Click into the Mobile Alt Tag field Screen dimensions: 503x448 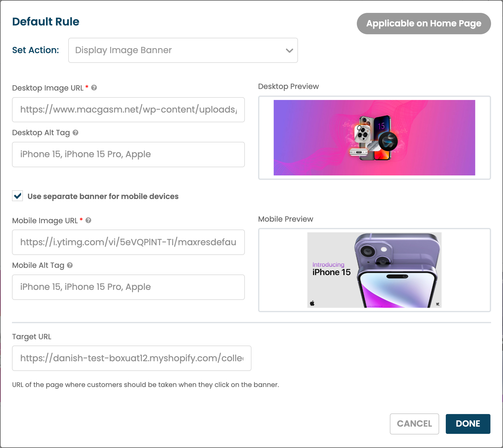[x=128, y=287]
